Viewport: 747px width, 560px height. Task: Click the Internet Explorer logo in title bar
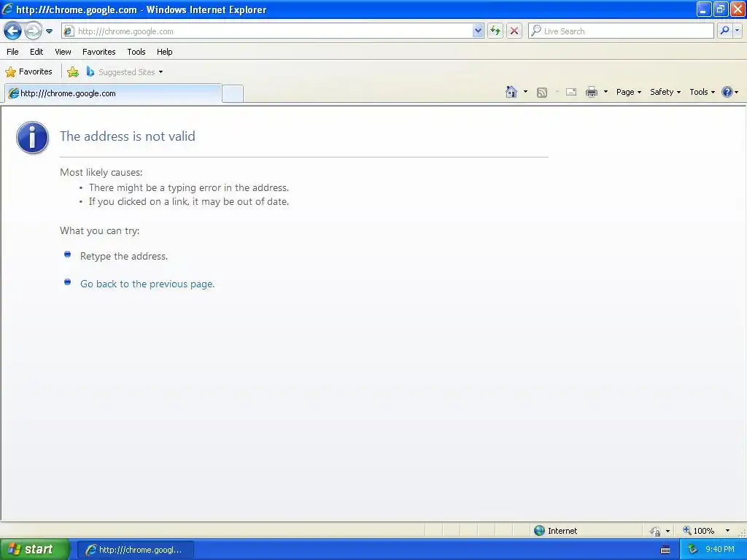click(7, 9)
